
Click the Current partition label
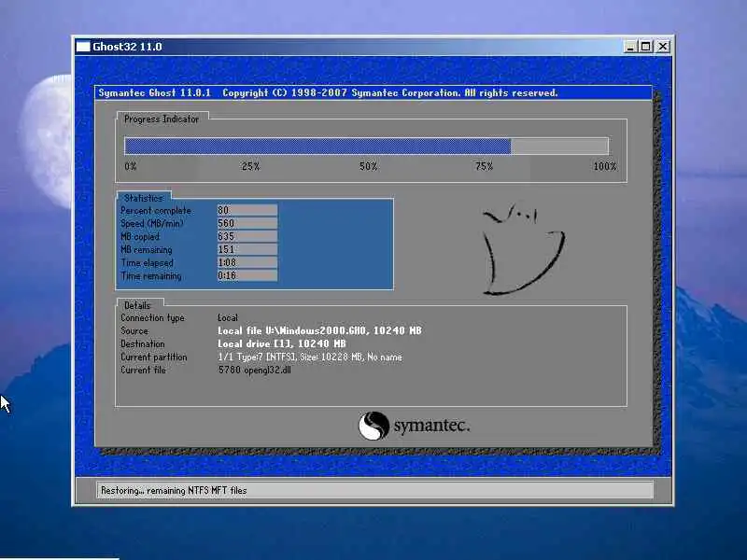click(x=153, y=357)
